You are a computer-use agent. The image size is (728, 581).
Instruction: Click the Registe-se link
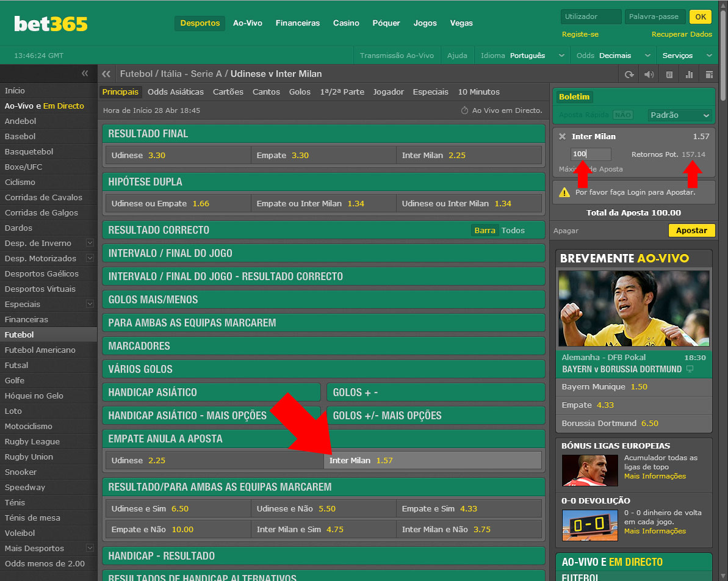580,34
